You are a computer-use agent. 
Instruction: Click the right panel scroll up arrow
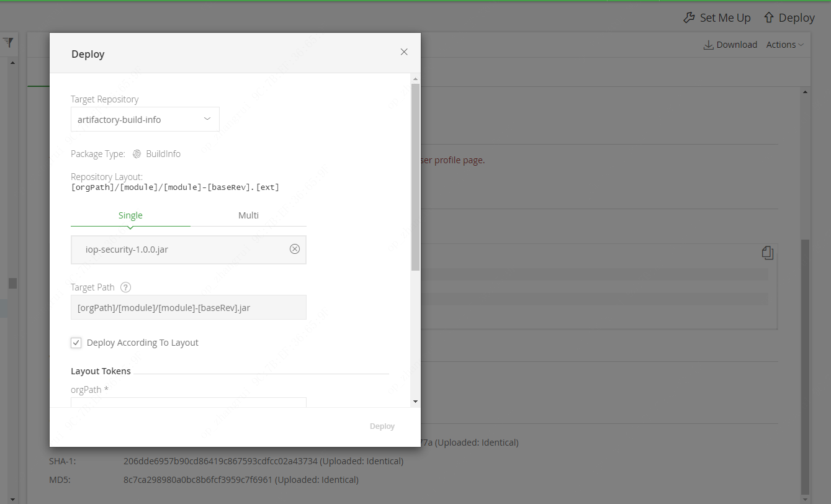[x=806, y=92]
